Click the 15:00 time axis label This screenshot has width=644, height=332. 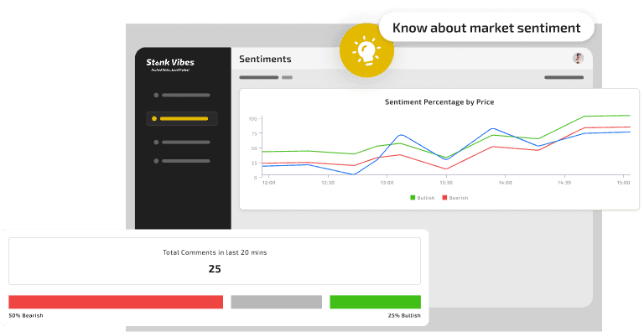pyautogui.click(x=624, y=183)
